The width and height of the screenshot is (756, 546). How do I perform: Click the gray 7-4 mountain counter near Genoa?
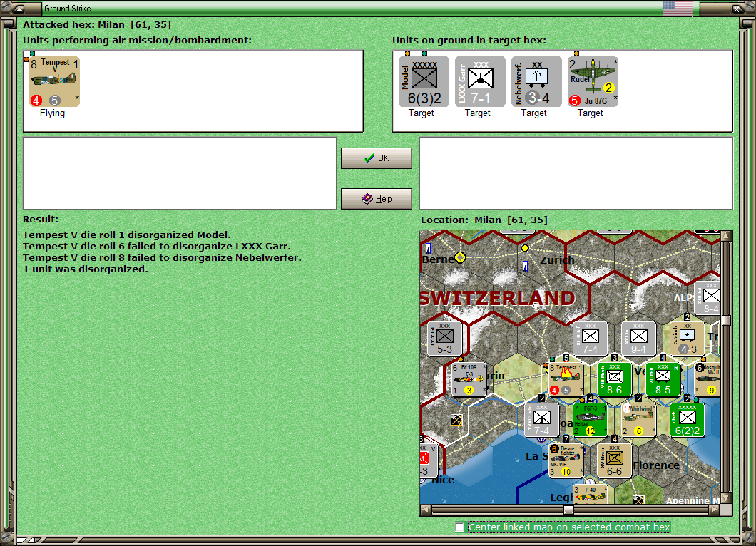click(541, 421)
